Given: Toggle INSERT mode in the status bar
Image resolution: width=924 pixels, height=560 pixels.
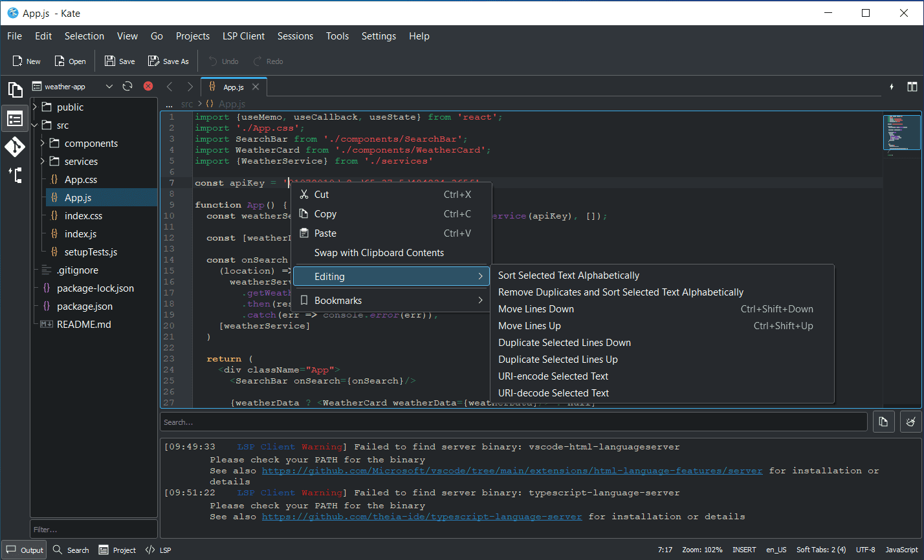Looking at the screenshot, I should click(x=744, y=550).
